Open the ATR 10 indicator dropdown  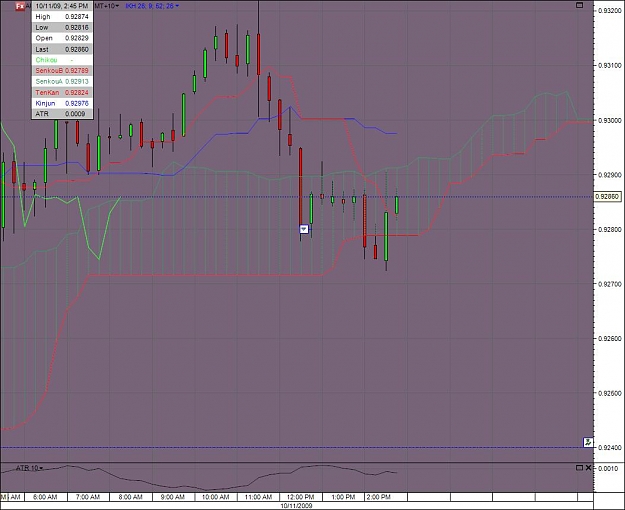(29, 468)
